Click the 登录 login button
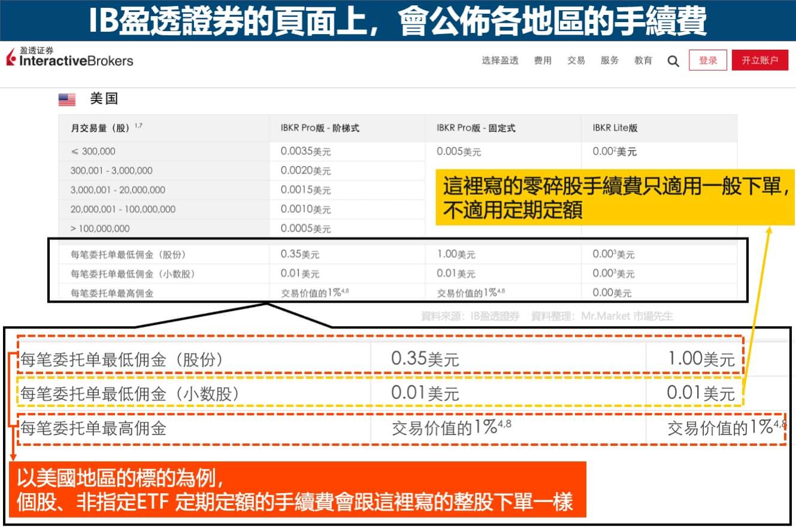The width and height of the screenshot is (796, 532). [708, 60]
